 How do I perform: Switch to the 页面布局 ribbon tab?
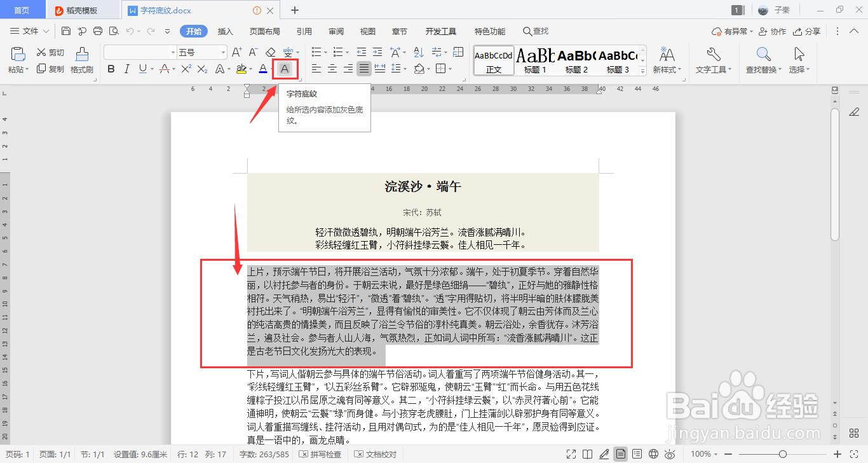pyautogui.click(x=264, y=31)
